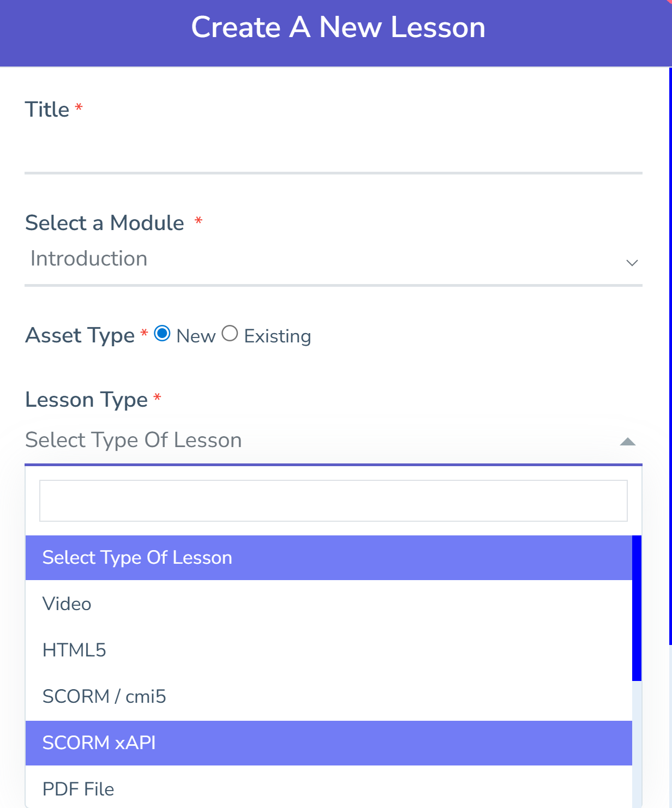672x808 pixels.
Task: Select PDF File from the list
Action: 79,789
